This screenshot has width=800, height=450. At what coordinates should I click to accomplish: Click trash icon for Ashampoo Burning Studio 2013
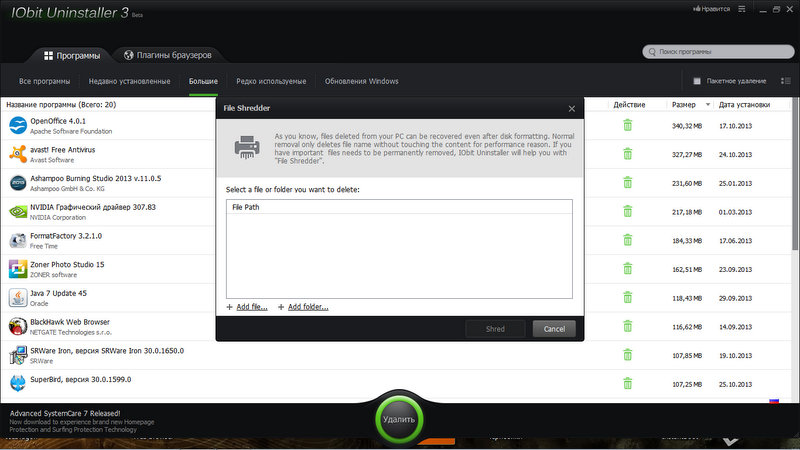click(628, 183)
